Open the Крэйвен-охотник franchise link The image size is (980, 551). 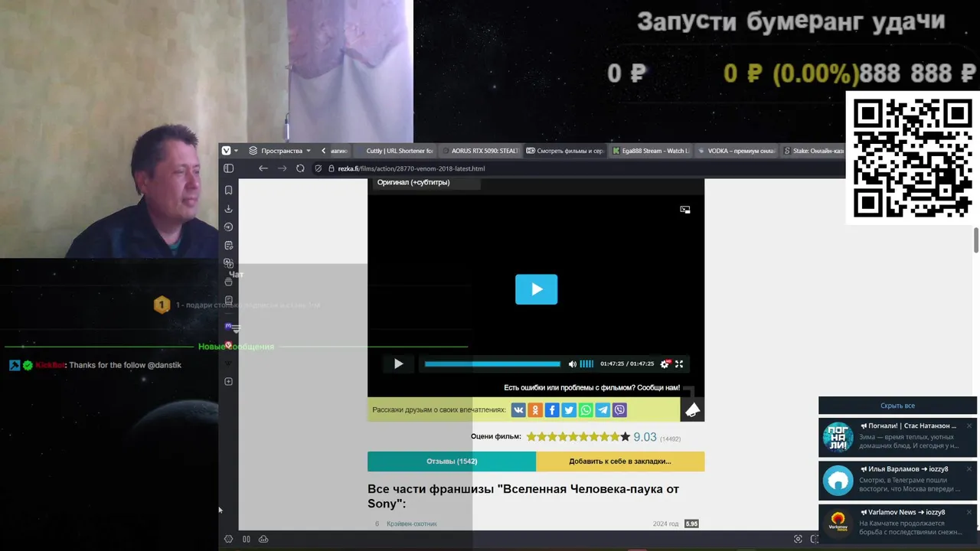(x=412, y=524)
